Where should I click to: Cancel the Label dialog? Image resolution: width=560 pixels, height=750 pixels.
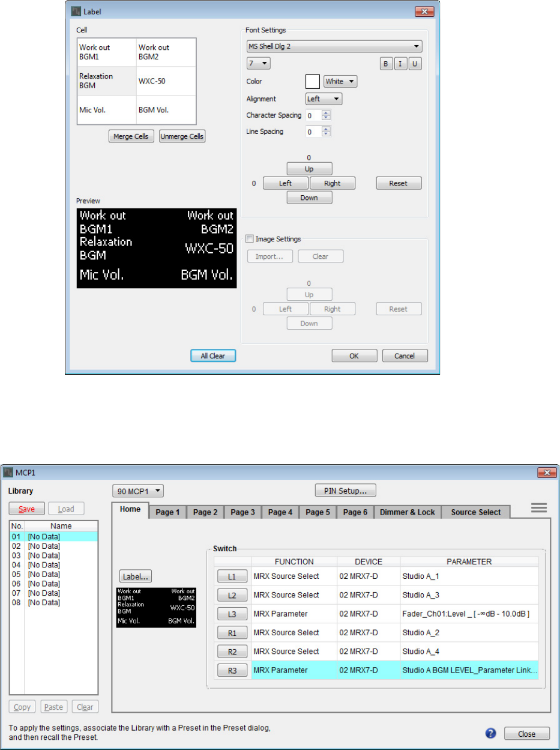coord(405,355)
